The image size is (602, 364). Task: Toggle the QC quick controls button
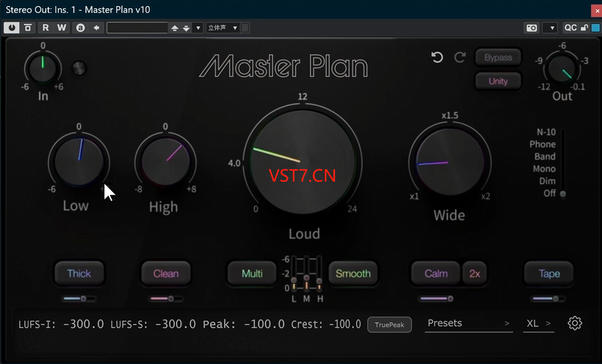[570, 28]
